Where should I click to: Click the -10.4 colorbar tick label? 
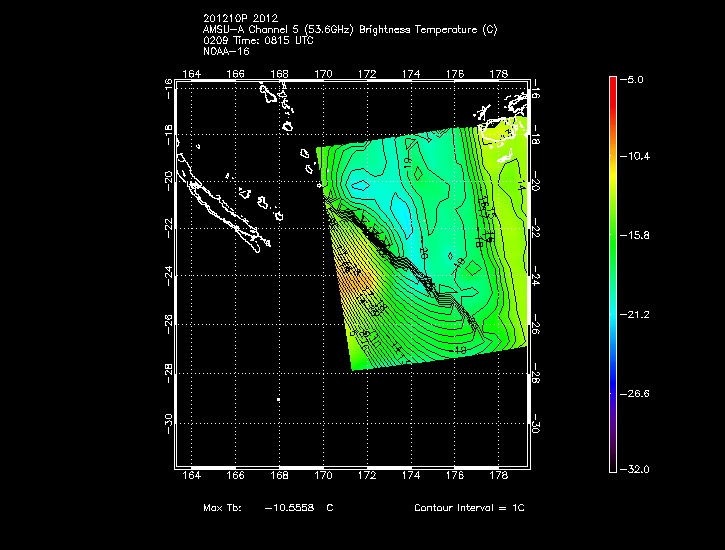pos(636,157)
